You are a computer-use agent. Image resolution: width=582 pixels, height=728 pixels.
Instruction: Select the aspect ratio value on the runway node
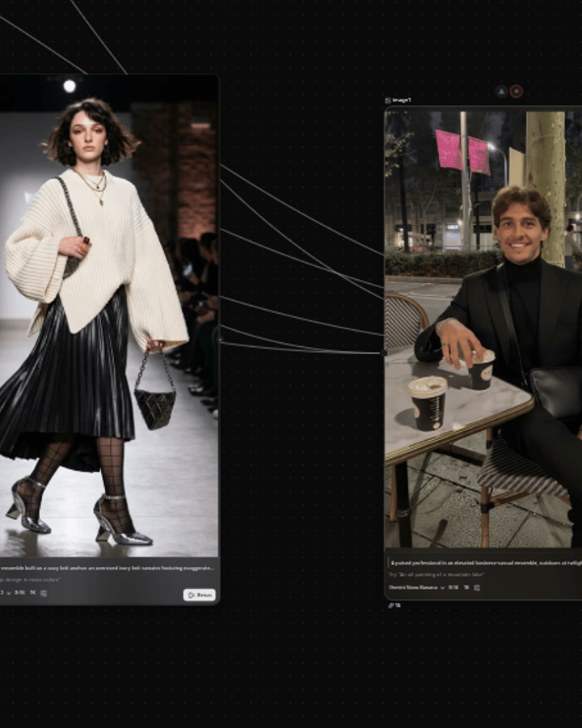click(x=19, y=593)
